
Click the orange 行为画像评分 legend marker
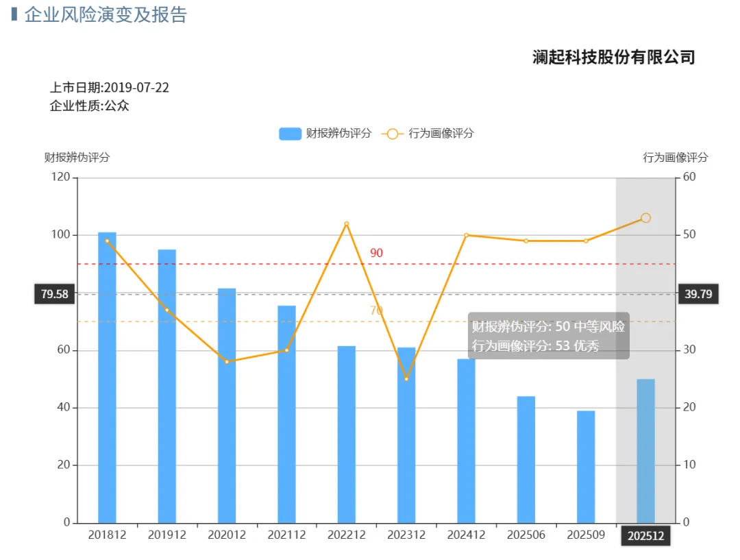[392, 134]
